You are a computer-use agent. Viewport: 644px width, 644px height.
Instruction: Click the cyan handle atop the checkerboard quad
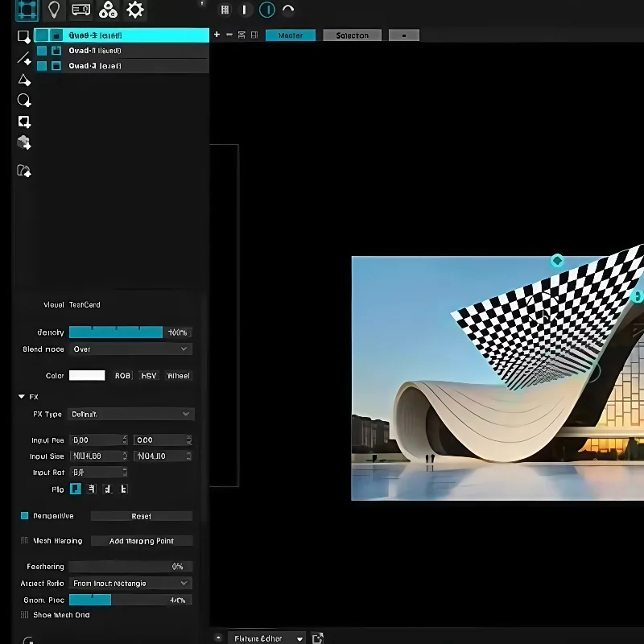557,260
